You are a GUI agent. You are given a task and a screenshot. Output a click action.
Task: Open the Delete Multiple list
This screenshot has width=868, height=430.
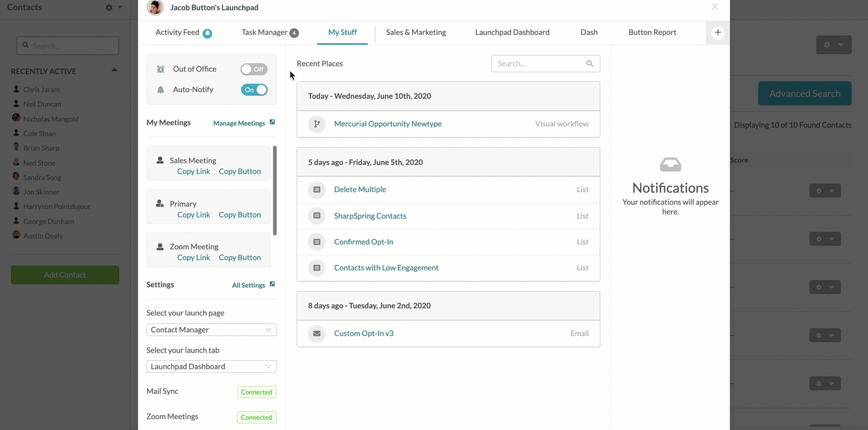tap(360, 190)
